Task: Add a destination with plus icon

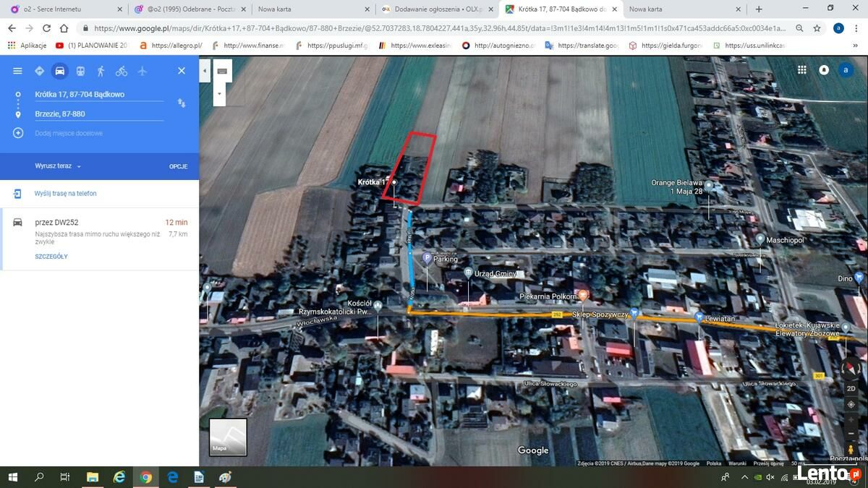Action: point(18,133)
